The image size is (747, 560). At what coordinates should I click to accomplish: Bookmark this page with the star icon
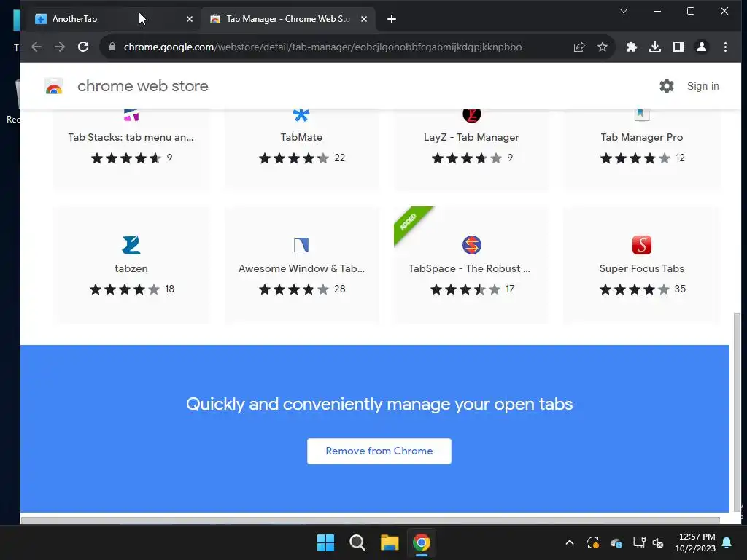tap(603, 47)
